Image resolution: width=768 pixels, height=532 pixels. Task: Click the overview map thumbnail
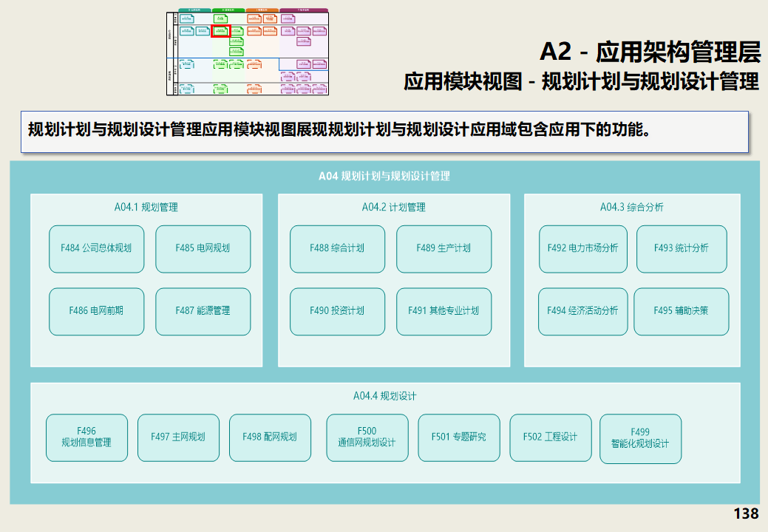click(x=248, y=52)
